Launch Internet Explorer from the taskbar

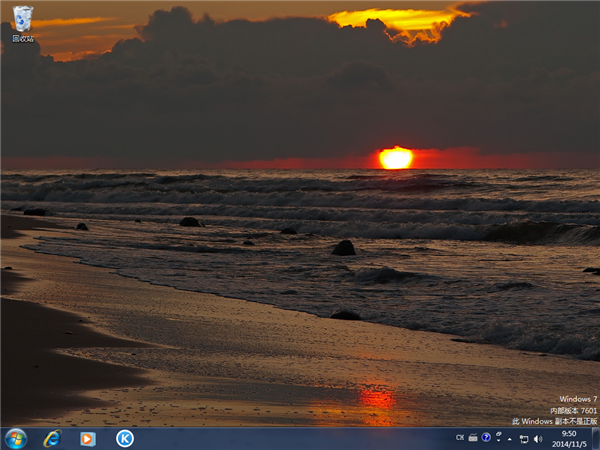[x=52, y=438]
